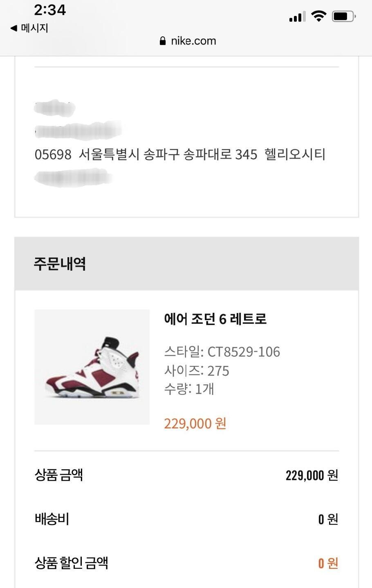Tap the orange 229,000 원 product price
The height and width of the screenshot is (588, 372).
[x=195, y=423]
